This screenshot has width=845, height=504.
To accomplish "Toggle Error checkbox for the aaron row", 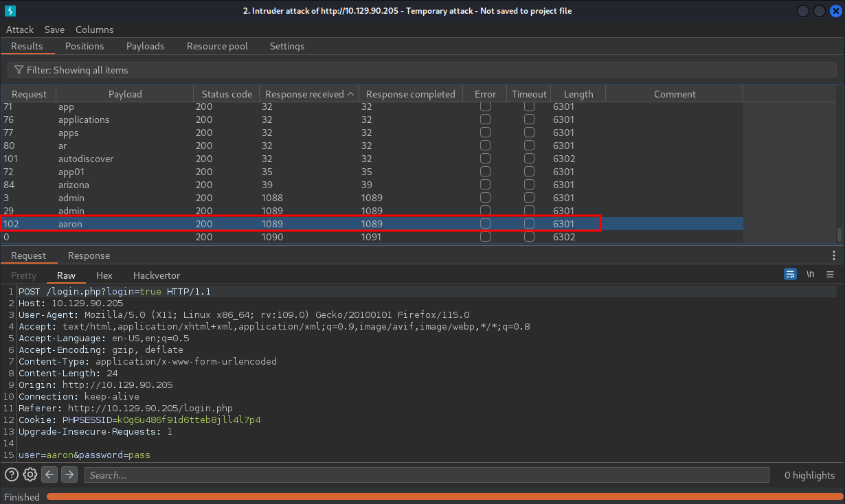I will [x=485, y=224].
